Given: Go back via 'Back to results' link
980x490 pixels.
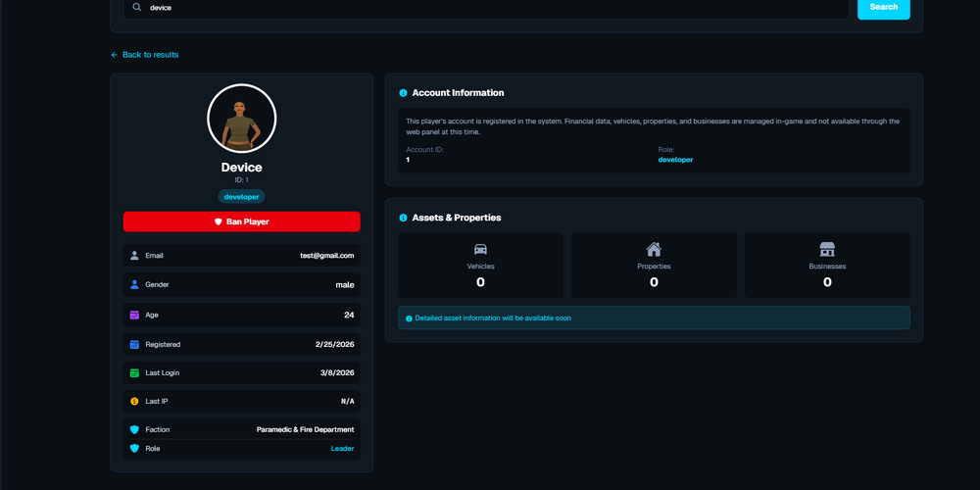Looking at the screenshot, I should (144, 55).
